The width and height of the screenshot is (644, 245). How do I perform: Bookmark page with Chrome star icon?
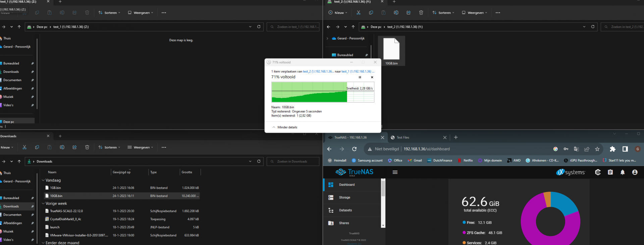tap(597, 149)
